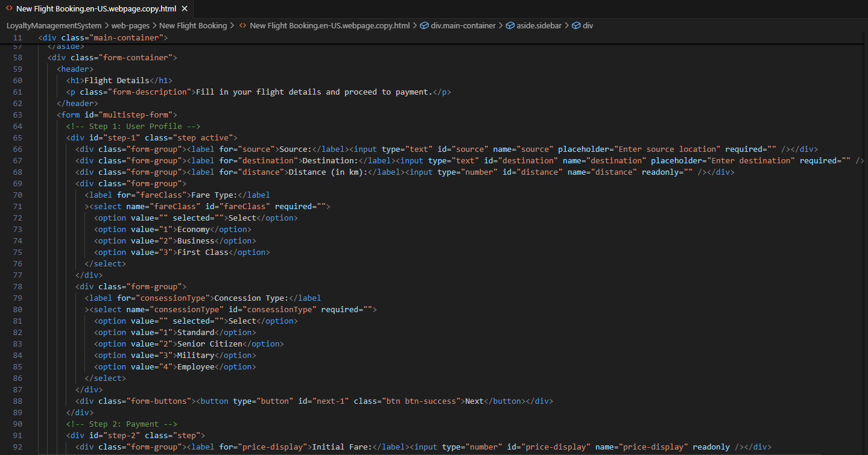Click the HTML file icon in the breadcrumb

pos(242,26)
